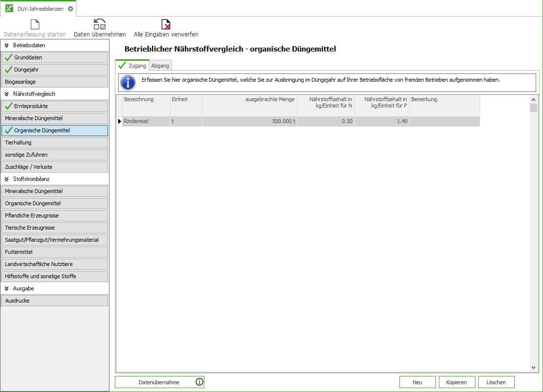Collapse the Nährstoffvergleich section
Viewport: 543px width, 392px height.
(x=7, y=94)
